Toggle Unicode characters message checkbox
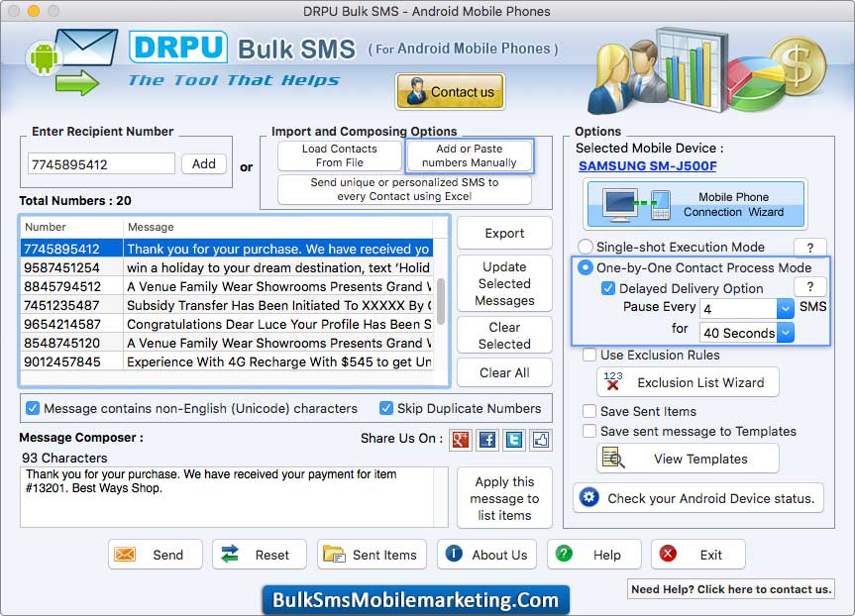855x616 pixels. click(33, 408)
